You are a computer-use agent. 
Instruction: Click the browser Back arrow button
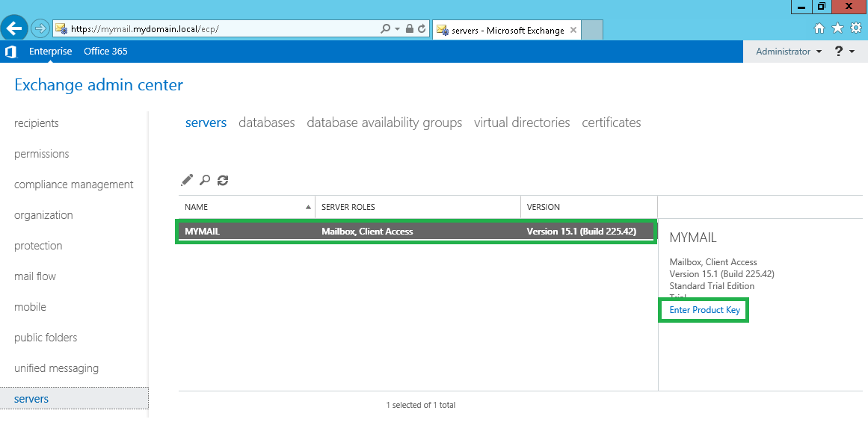[13, 28]
